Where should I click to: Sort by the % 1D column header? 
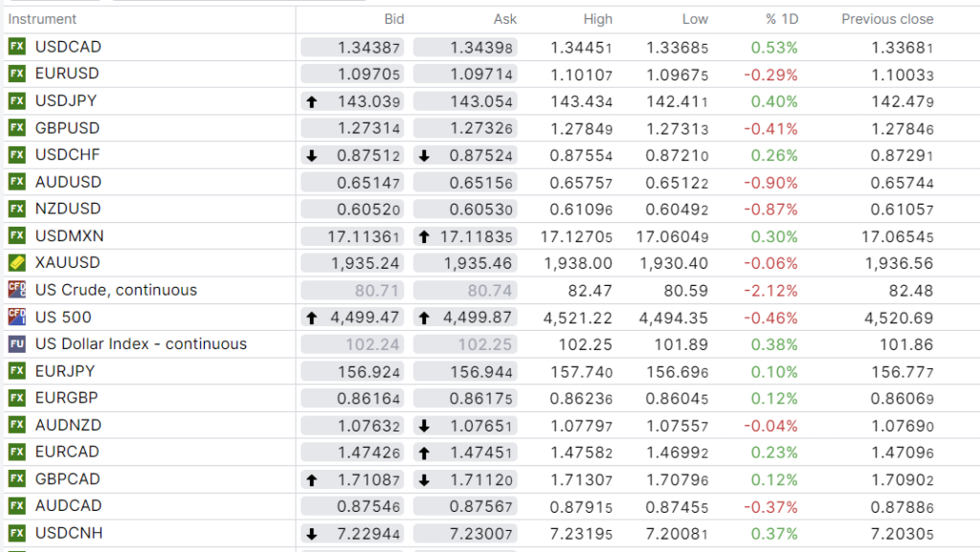pyautogui.click(x=781, y=19)
